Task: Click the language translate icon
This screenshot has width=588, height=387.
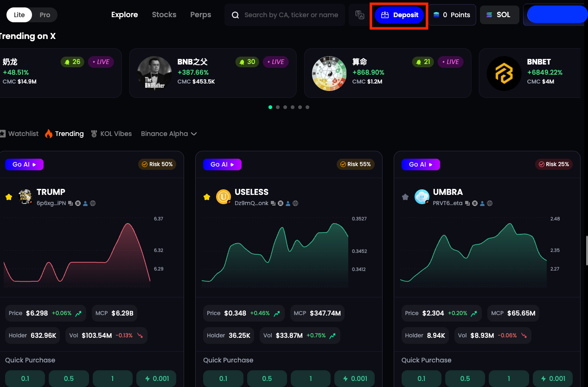Action: (360, 15)
